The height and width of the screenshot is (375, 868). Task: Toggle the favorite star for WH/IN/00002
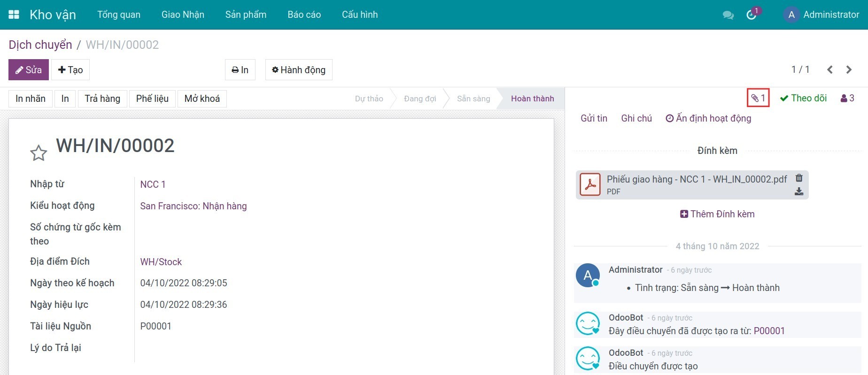tap(39, 153)
